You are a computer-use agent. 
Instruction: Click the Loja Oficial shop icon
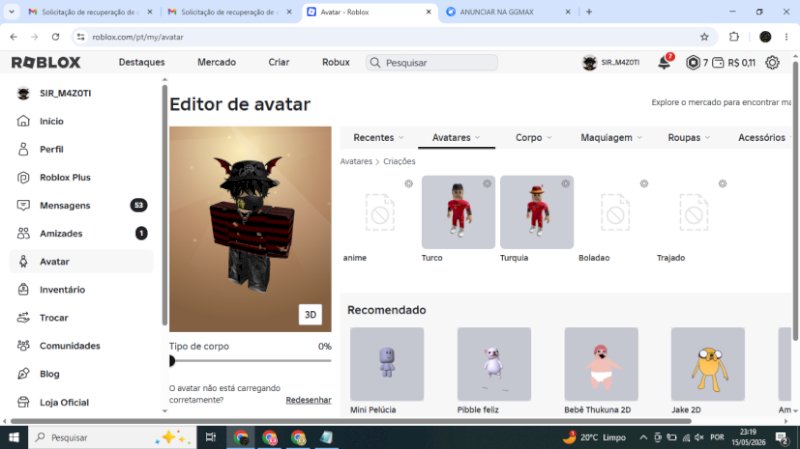[23, 402]
